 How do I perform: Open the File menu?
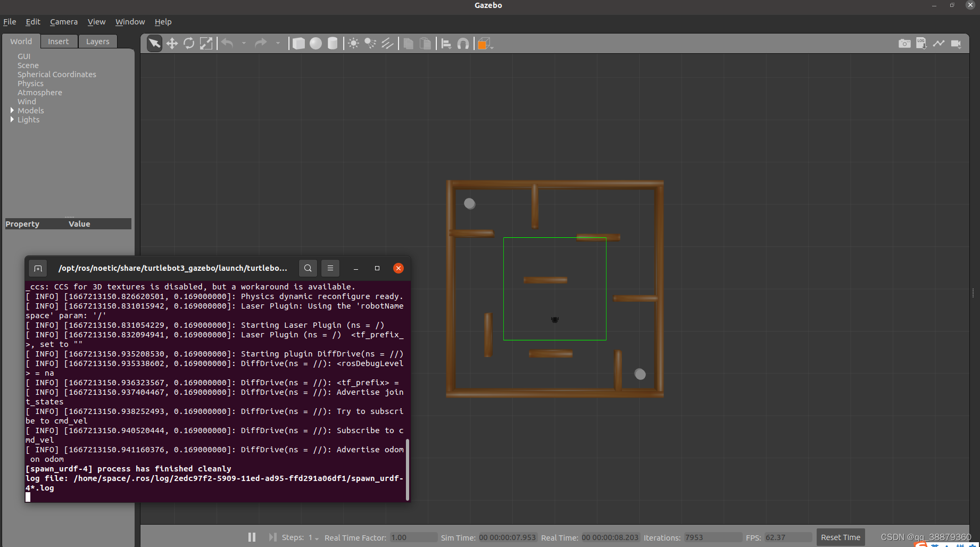click(x=10, y=22)
